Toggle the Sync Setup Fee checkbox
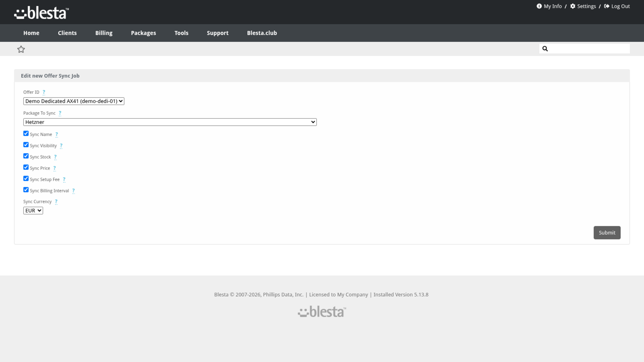Viewport: 644px width, 362px height. [26, 178]
